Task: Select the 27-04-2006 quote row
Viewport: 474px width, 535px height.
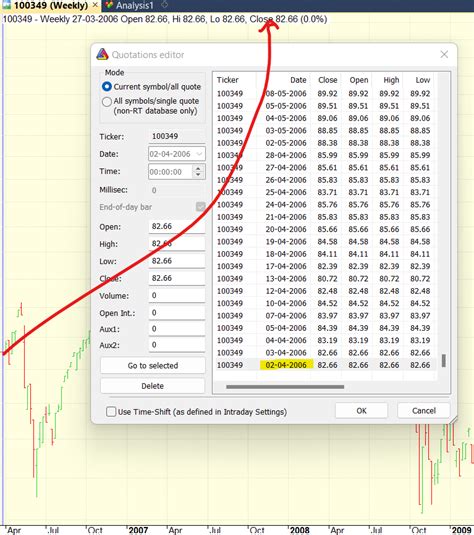Action: [325, 168]
